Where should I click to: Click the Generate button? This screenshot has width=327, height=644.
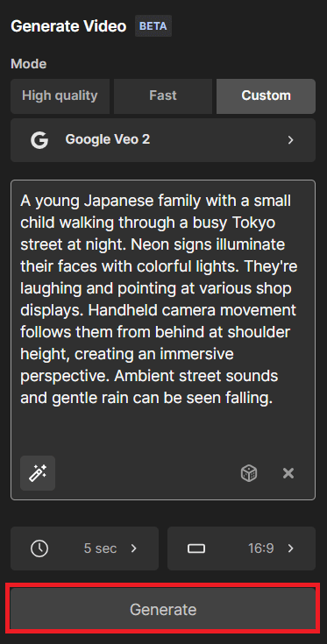point(163,609)
